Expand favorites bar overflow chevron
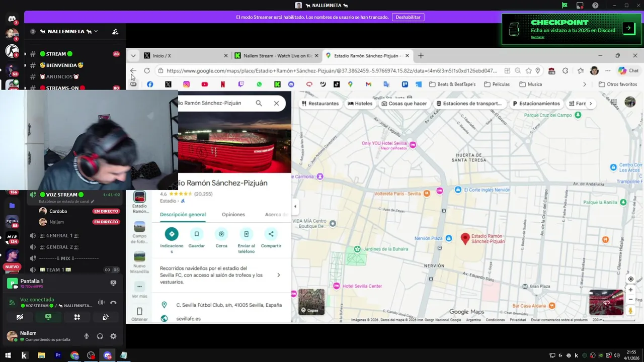Screen dimensions: 644x362 [585, 84]
